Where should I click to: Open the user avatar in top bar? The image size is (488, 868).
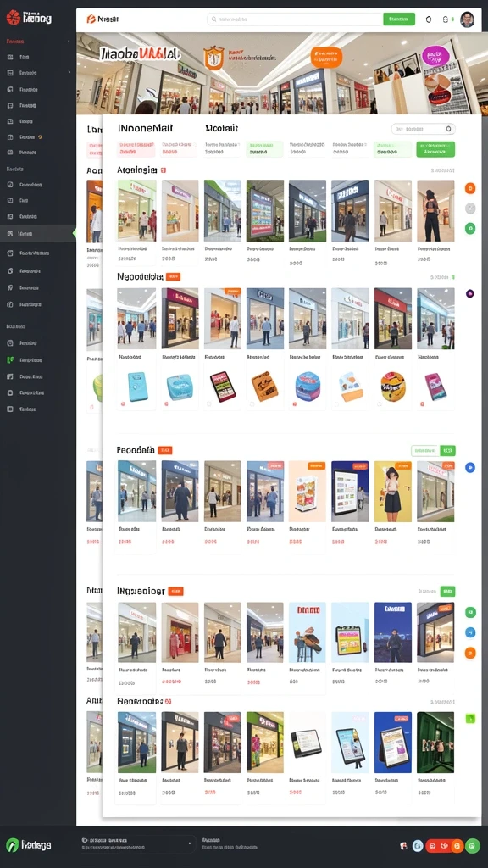click(x=468, y=19)
